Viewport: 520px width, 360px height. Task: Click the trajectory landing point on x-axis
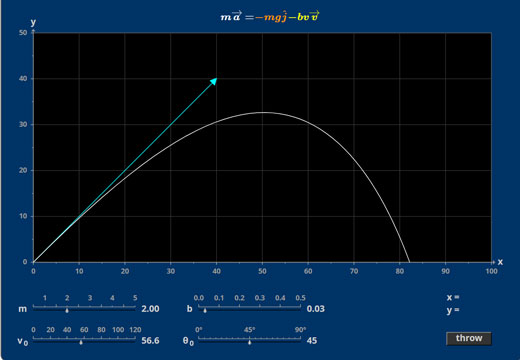click(409, 261)
